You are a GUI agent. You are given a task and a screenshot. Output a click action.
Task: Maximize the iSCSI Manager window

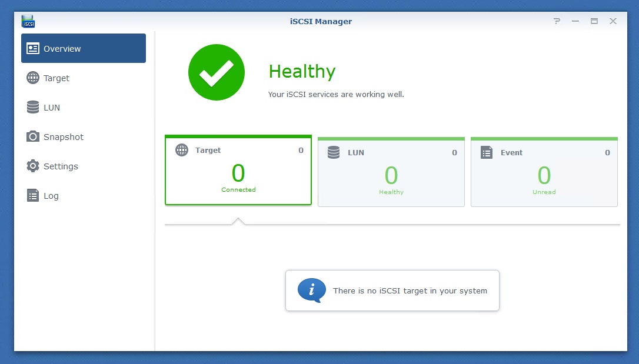coord(594,21)
